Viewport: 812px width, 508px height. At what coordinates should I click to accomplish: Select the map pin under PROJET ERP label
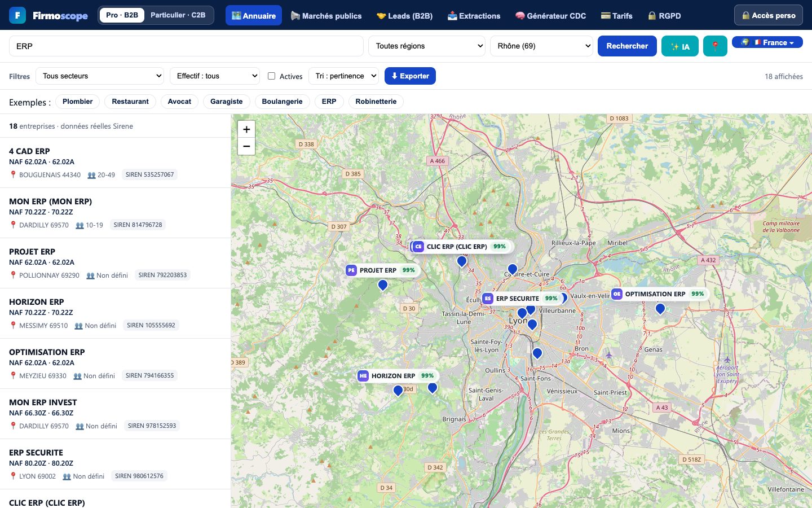[383, 285]
